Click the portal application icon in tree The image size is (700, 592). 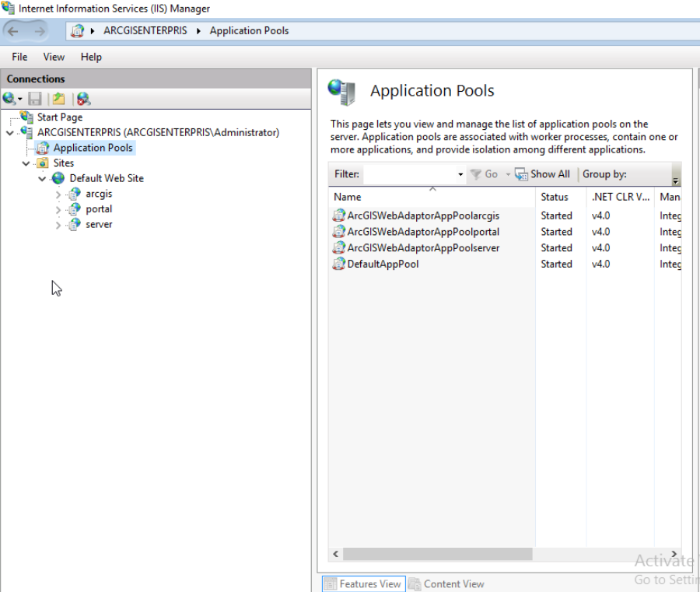[x=75, y=209]
